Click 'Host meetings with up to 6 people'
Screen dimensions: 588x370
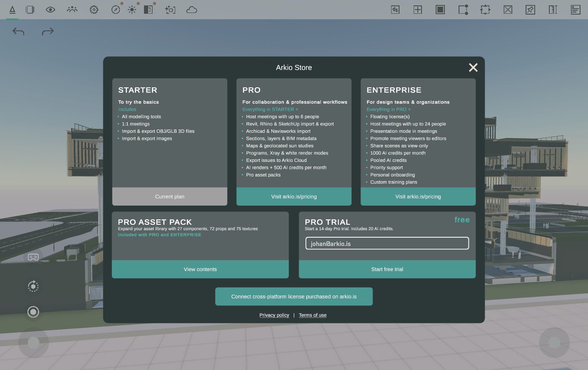point(283,117)
